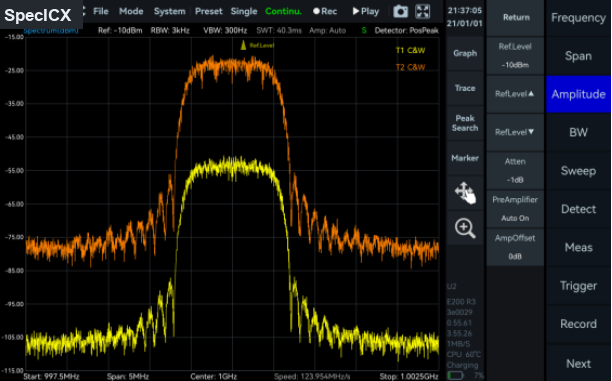Toggle Continuous sweep mode

(283, 11)
